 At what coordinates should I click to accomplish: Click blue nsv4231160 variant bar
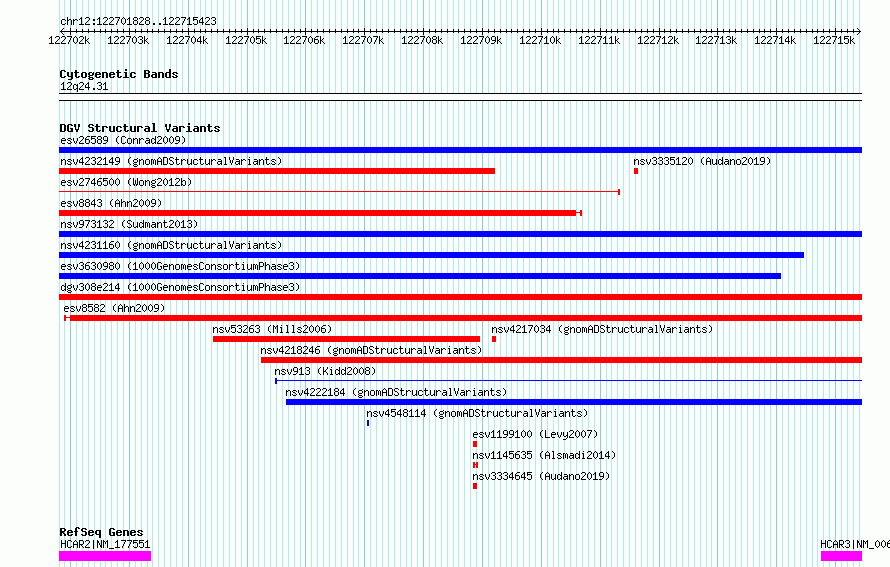tap(431, 255)
